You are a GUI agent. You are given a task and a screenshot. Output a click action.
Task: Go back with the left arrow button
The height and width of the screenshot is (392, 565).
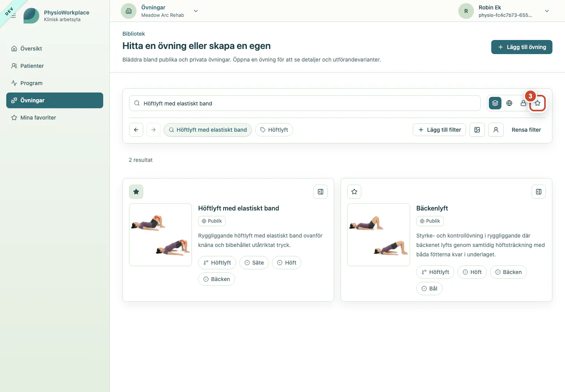pyautogui.click(x=136, y=130)
